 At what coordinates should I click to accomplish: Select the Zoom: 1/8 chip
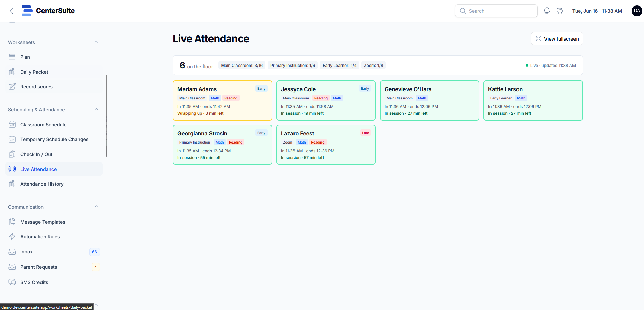[373, 66]
